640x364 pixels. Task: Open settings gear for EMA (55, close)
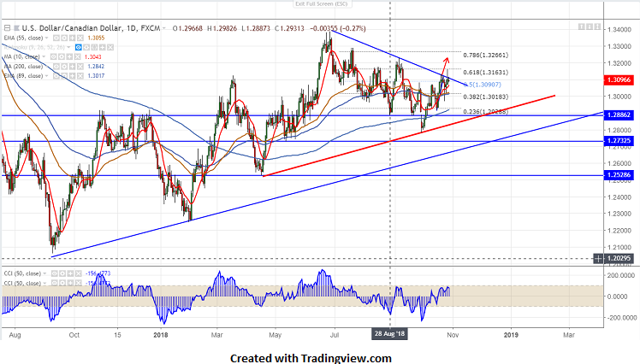(64, 38)
